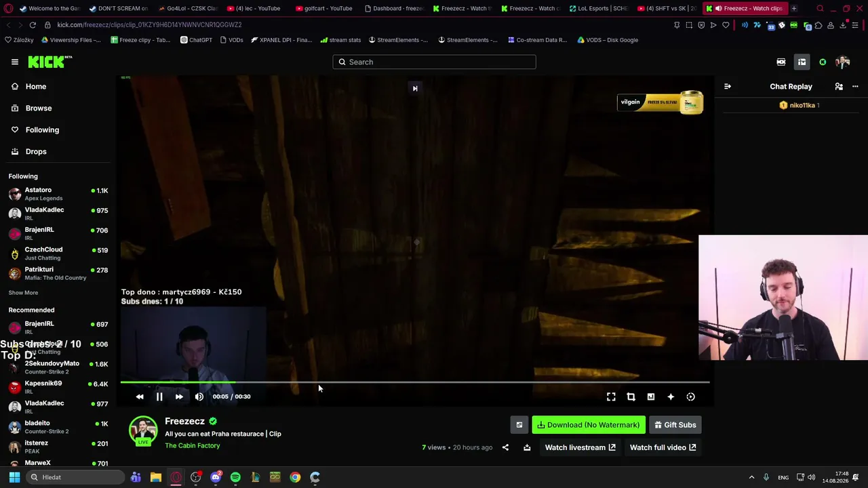This screenshot has width=868, height=488.
Task: Open the browser extensions puzzle icon
Action: (x=818, y=25)
